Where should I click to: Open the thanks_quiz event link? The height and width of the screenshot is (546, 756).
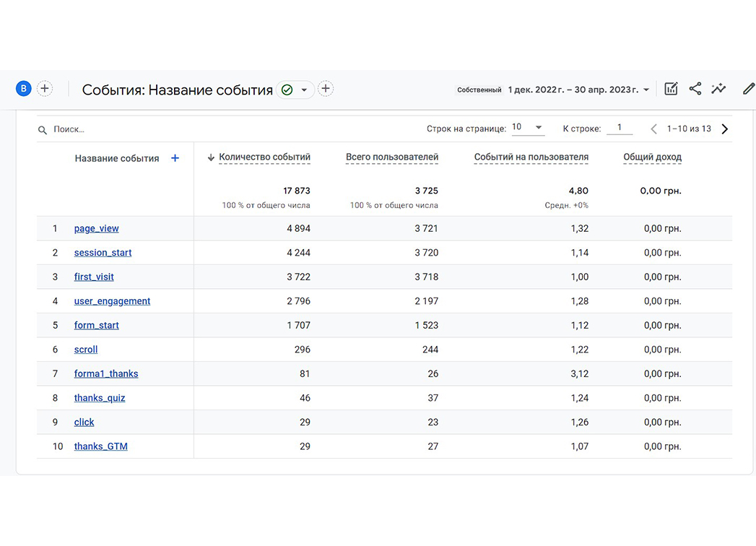(100, 398)
